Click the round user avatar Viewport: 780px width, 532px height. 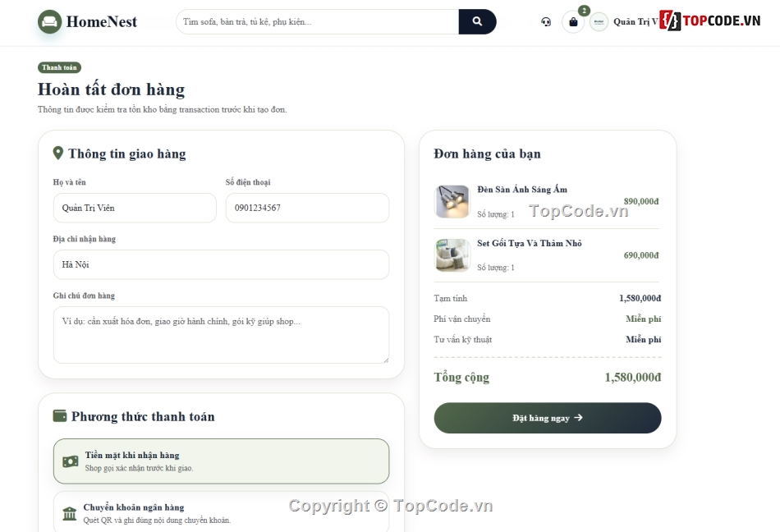(x=599, y=22)
